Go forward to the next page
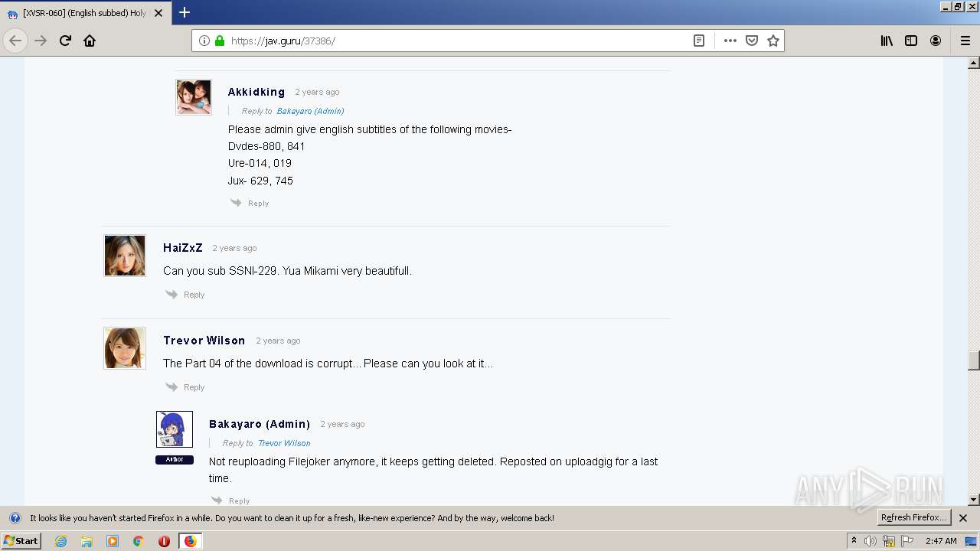Image resolution: width=980 pixels, height=551 pixels. tap(41, 41)
